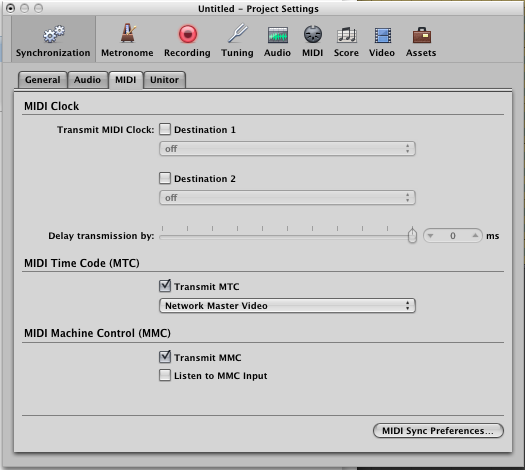Screen dimensions: 525x470
Task: Enable the Destination 1 checkbox
Action: pyautogui.click(x=165, y=129)
